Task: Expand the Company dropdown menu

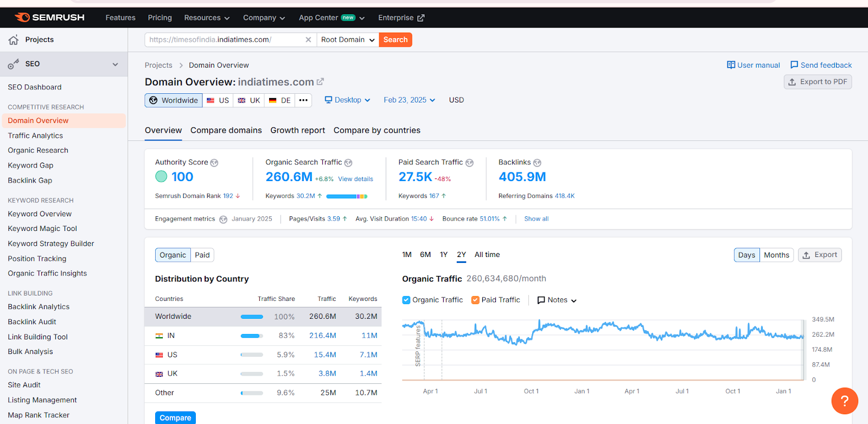Action: (264, 18)
